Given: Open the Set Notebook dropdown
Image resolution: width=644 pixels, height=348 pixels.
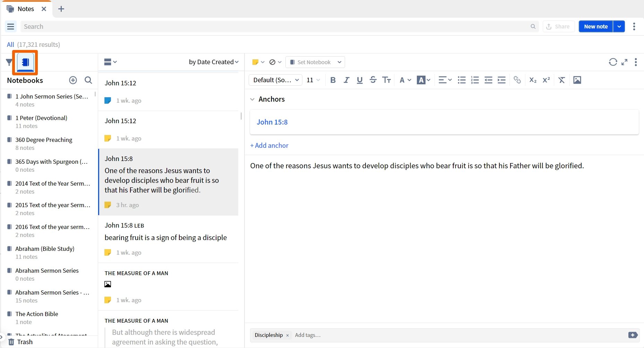Looking at the screenshot, I should pos(315,62).
